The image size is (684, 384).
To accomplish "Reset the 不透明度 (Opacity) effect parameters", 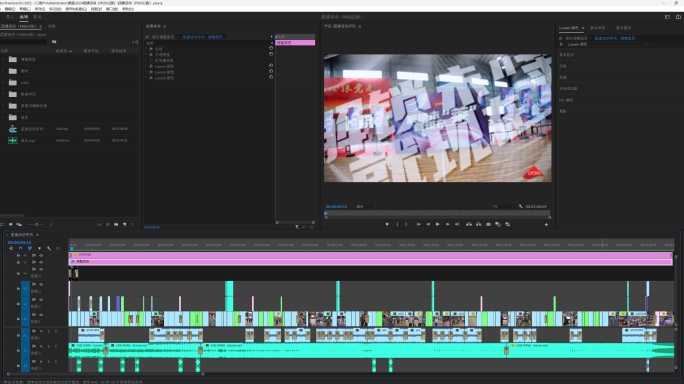I will click(271, 54).
